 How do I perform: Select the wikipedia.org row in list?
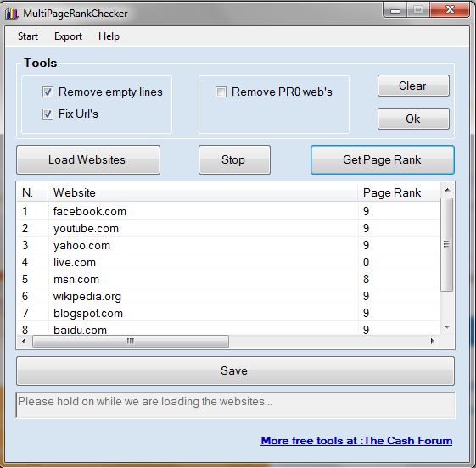[228, 296]
